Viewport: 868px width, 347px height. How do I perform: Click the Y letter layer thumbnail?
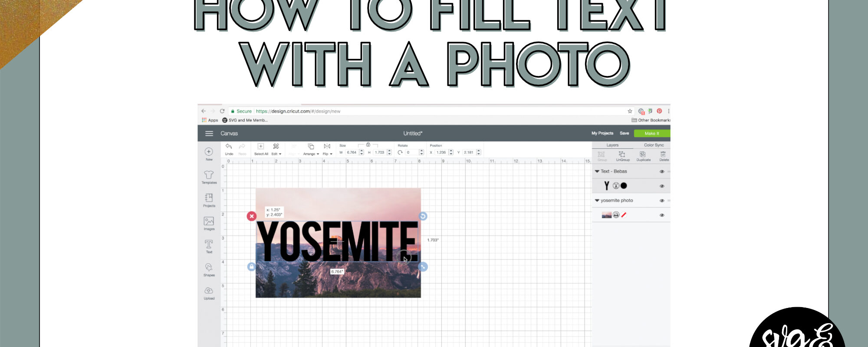607,186
